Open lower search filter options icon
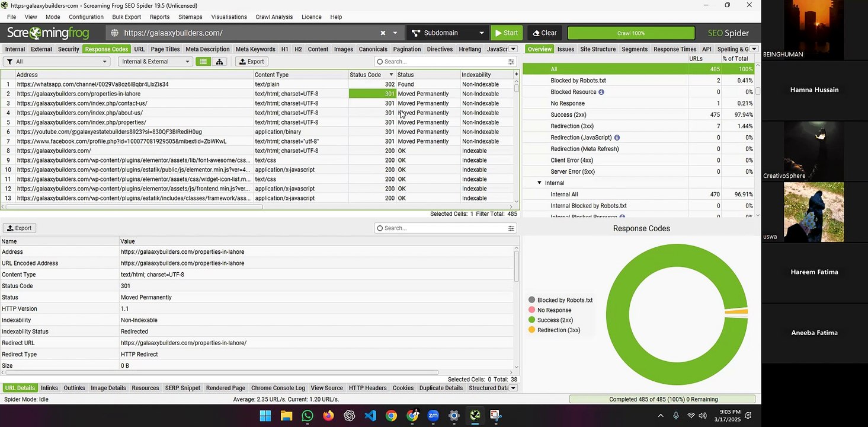The width and height of the screenshot is (868, 427). 511,228
